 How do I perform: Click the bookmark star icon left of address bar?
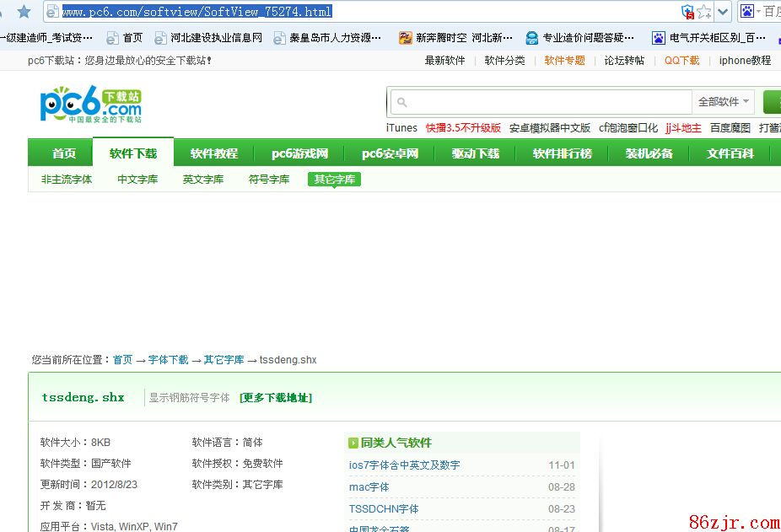click(x=24, y=12)
